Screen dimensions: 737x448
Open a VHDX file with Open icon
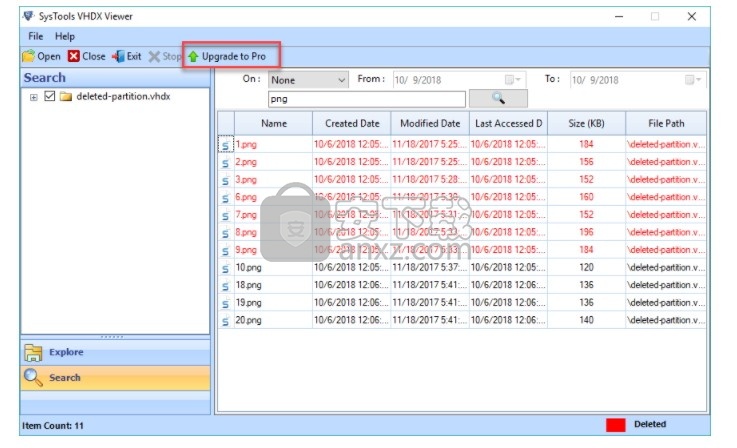point(28,56)
